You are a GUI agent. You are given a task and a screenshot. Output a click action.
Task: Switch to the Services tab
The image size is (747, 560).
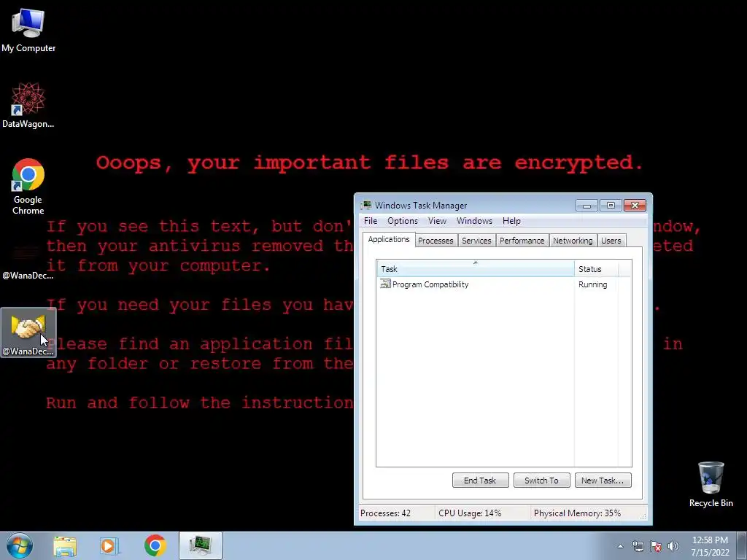click(476, 241)
